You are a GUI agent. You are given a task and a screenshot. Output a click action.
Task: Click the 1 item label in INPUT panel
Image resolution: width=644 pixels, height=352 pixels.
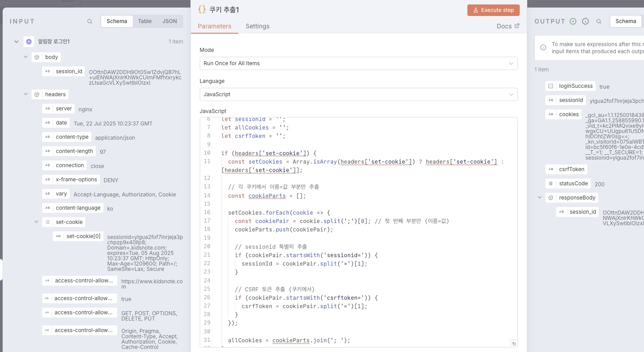[x=176, y=42]
